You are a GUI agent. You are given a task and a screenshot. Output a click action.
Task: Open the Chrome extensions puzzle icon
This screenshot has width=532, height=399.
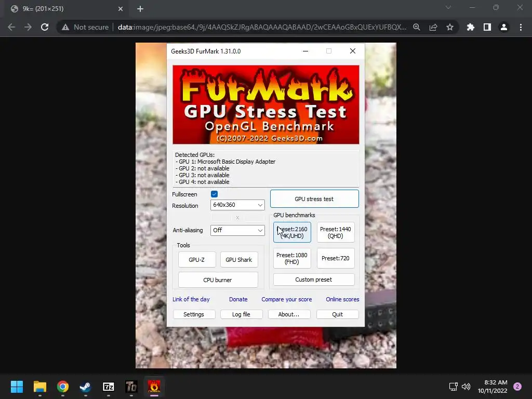pos(471,27)
